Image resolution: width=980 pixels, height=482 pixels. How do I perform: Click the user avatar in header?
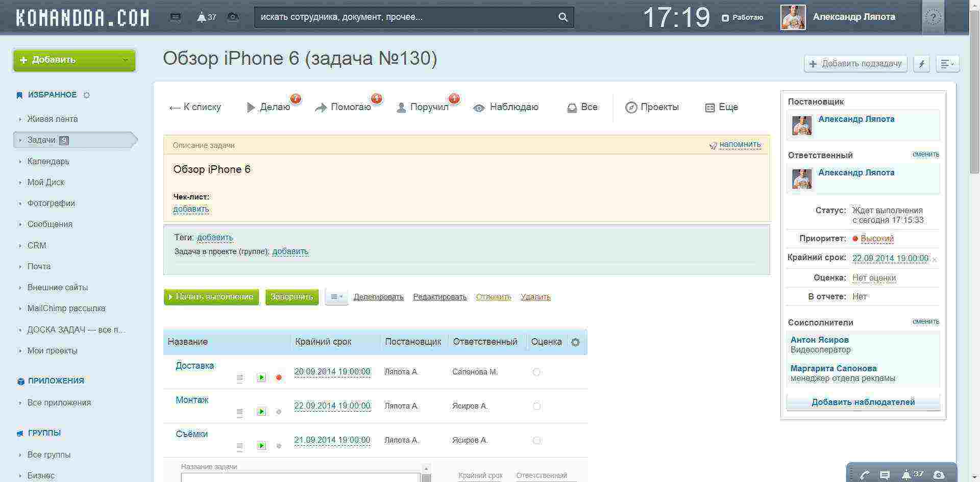[793, 17]
